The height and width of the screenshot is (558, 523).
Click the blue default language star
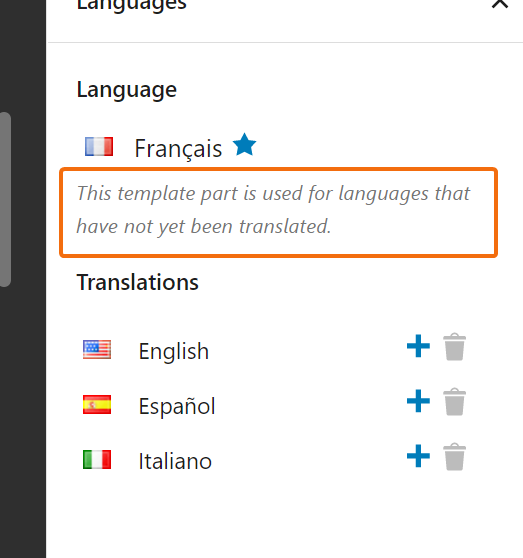pos(244,144)
